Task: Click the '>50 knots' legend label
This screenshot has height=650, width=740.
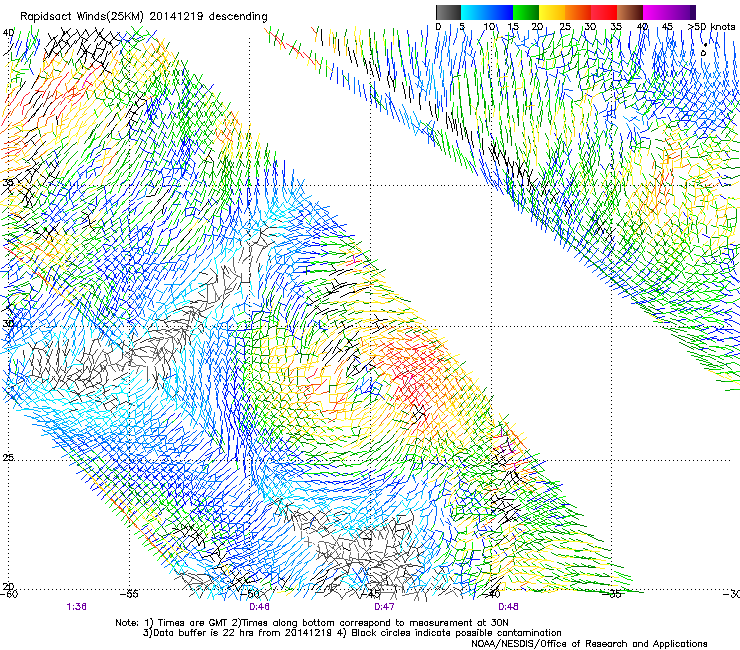Action: [712, 27]
